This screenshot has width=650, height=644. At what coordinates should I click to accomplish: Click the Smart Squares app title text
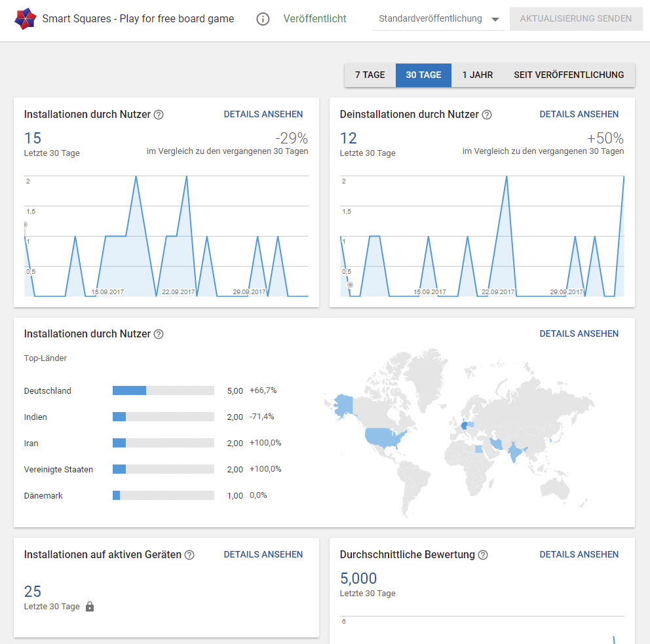pyautogui.click(x=138, y=18)
